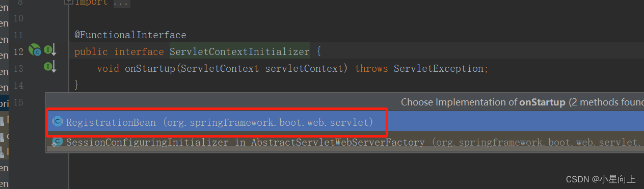This screenshot has width=644, height=189.
Task: Click line number 15 in the gutter
Action: 18,102
